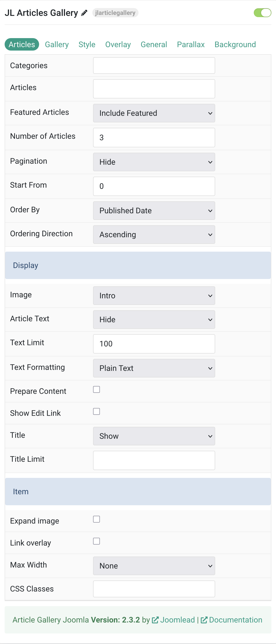Expand the Order By dropdown

tap(154, 211)
